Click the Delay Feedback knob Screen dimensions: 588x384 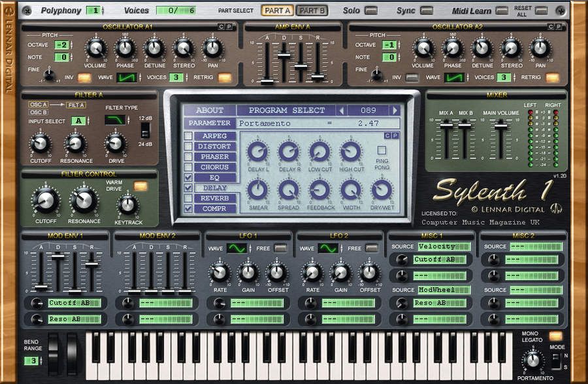point(319,190)
